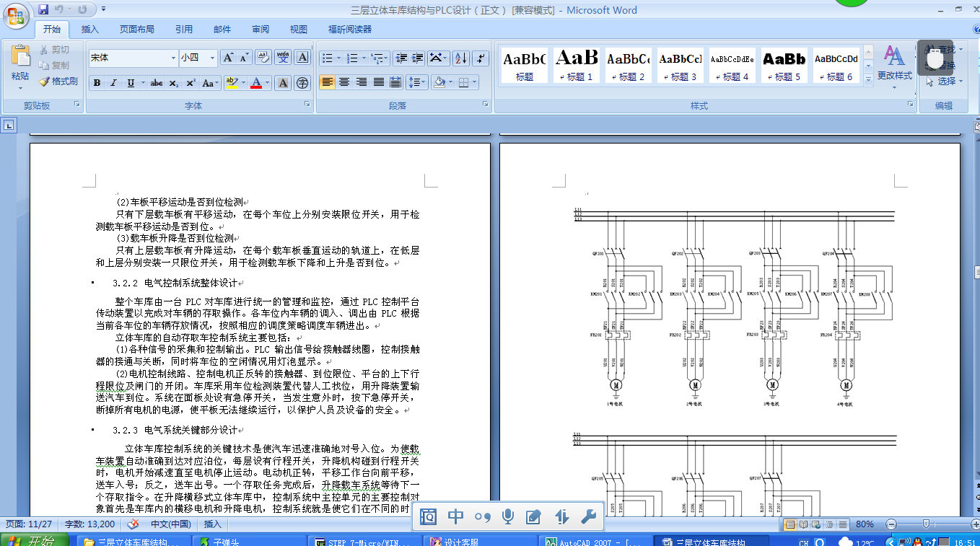Image resolution: width=980 pixels, height=546 pixels.
Task: Increase the paragraph indent
Action: pos(417,58)
